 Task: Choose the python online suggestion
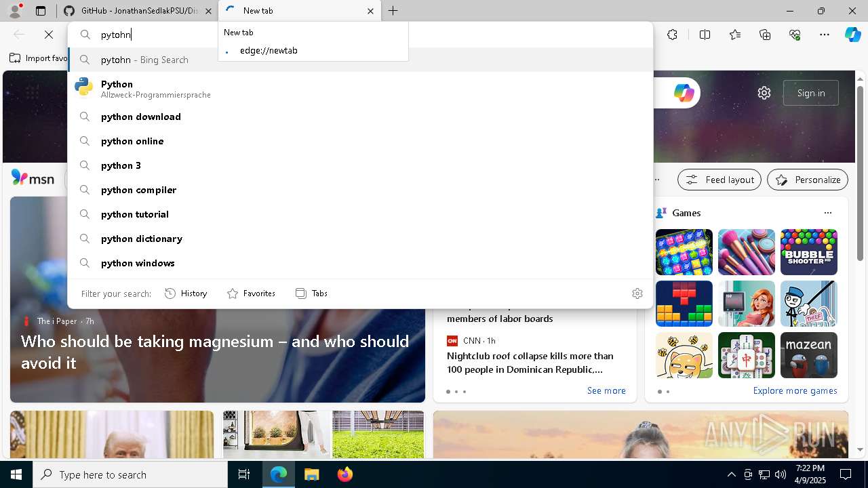[360, 141]
